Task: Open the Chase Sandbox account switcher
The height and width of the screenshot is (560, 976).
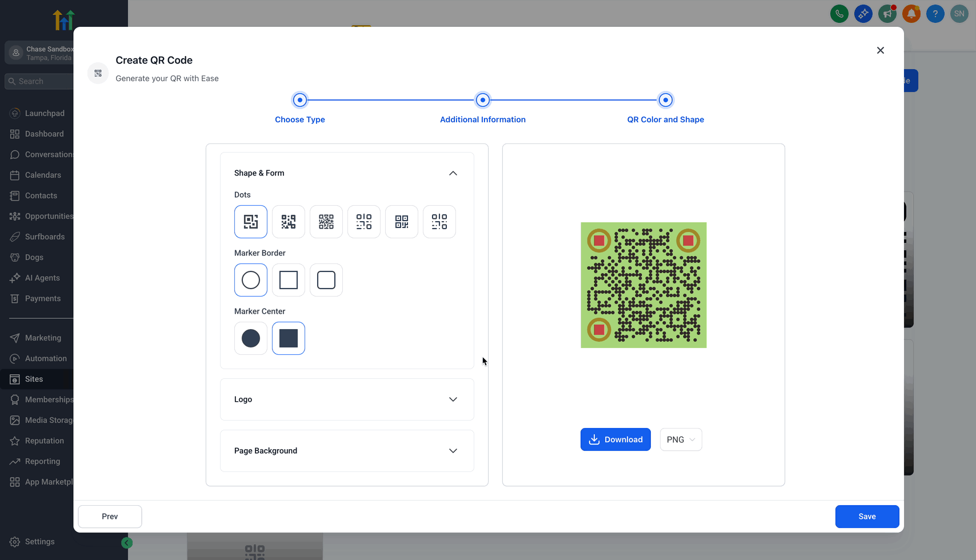Action: pyautogui.click(x=39, y=53)
